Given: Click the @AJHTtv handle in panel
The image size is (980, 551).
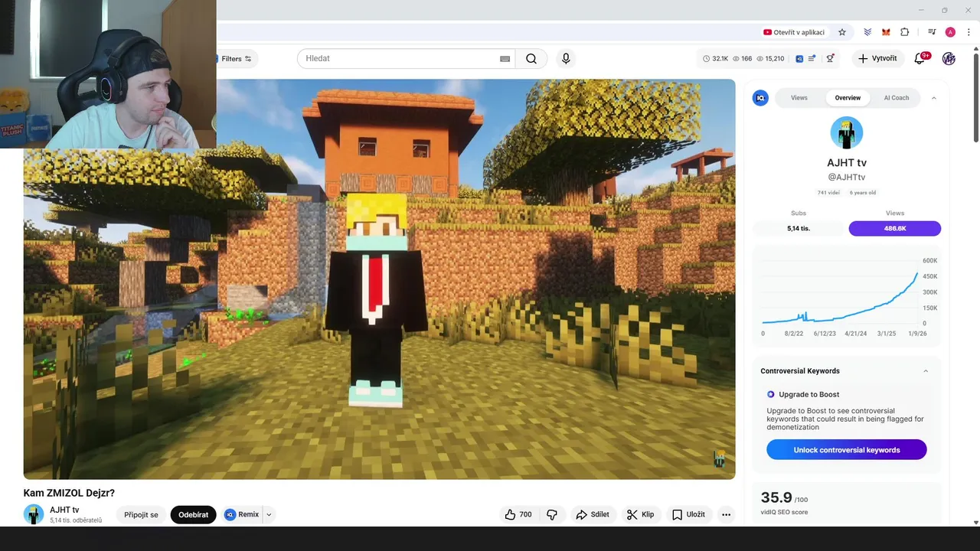Looking at the screenshot, I should pos(847,178).
